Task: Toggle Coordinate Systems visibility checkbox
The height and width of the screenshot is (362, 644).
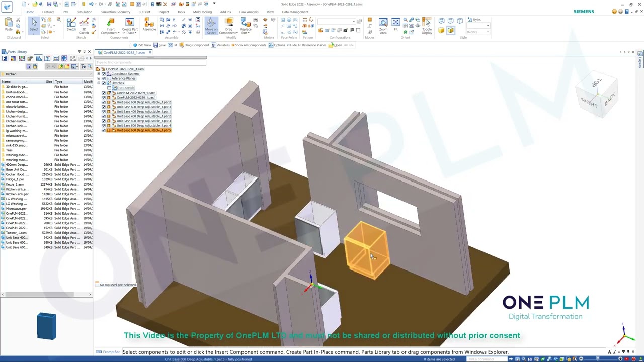Action: tap(104, 74)
